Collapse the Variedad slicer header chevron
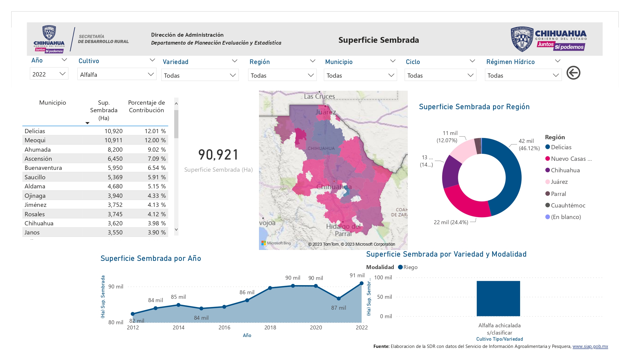The height and width of the screenshot is (364, 630). coord(234,61)
